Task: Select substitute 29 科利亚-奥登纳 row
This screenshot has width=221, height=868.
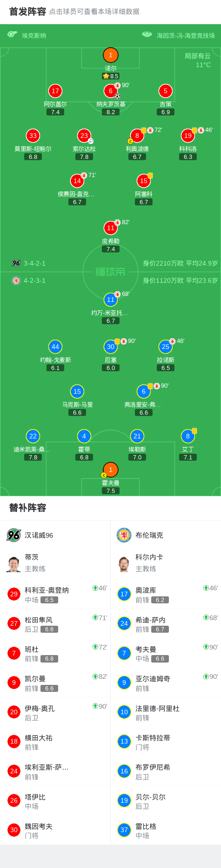Action: coord(55,594)
